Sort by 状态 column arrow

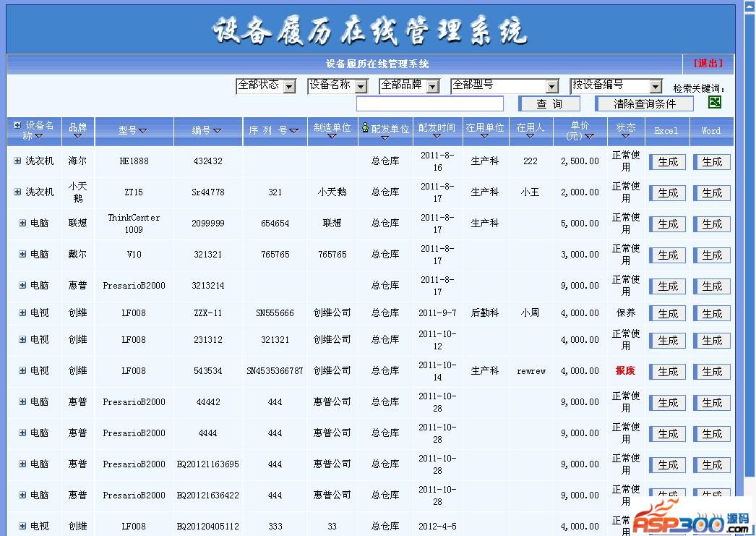click(x=625, y=137)
